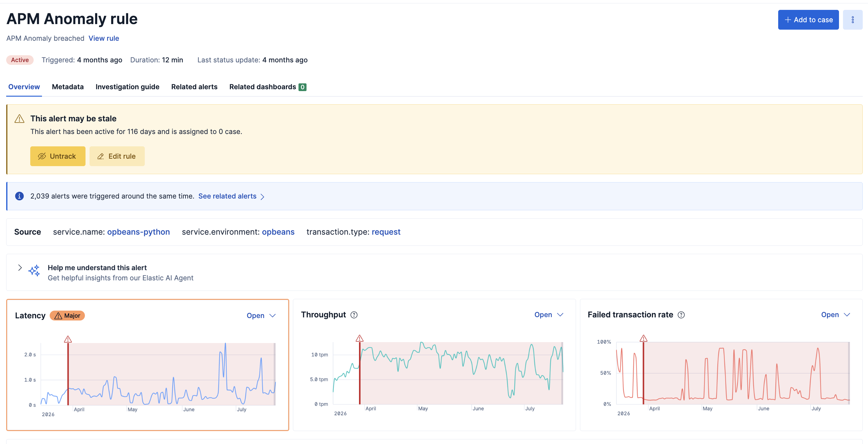Click the Throughput help question icon

pyautogui.click(x=354, y=315)
